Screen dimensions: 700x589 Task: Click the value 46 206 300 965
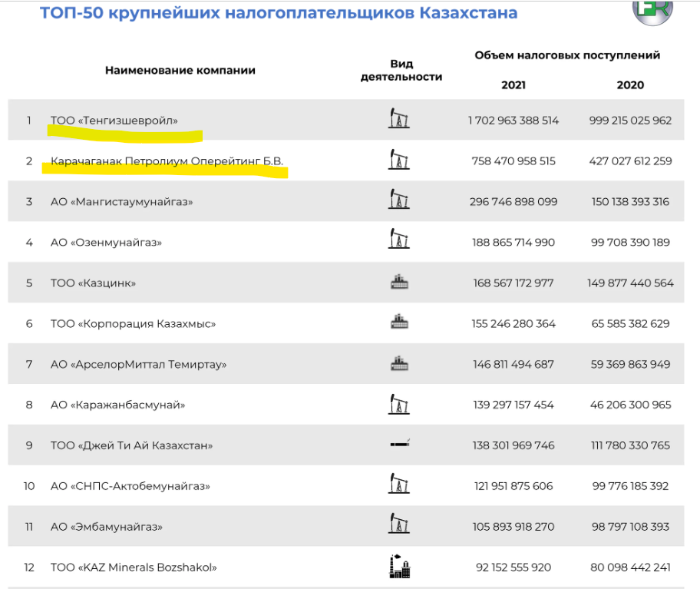click(x=630, y=405)
